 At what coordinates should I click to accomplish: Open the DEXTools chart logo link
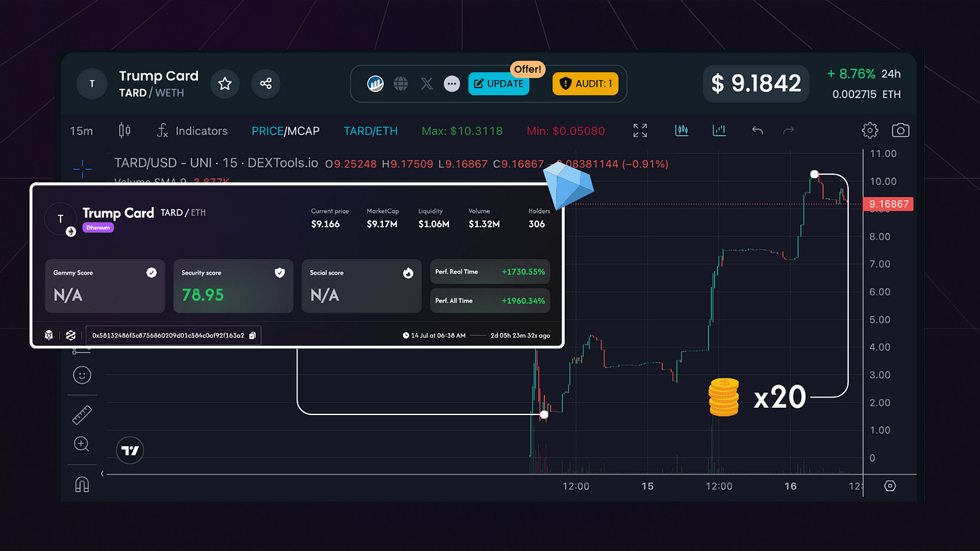(376, 84)
